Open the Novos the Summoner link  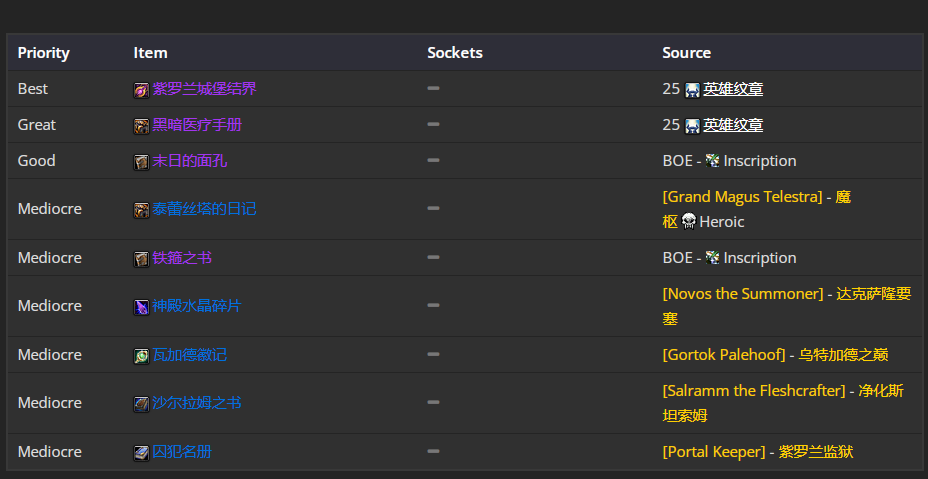[743, 294]
